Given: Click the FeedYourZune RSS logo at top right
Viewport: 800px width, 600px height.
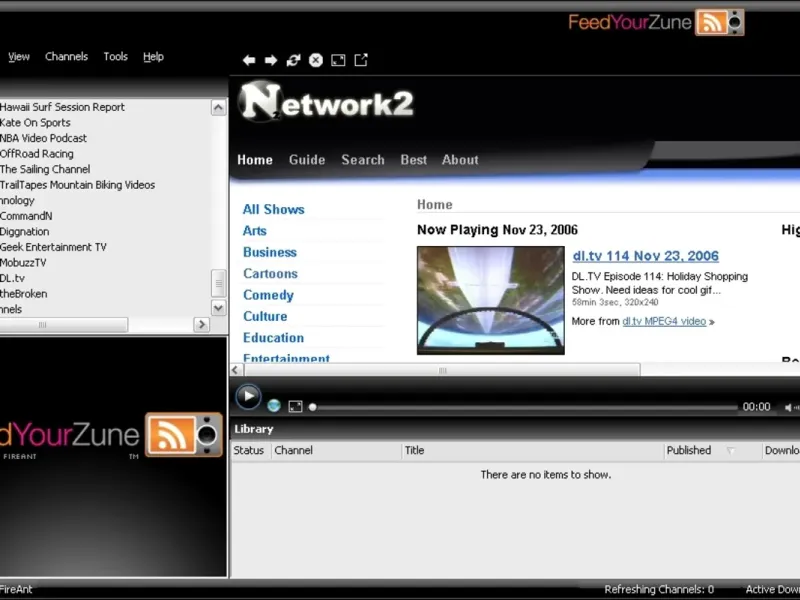Looking at the screenshot, I should [x=656, y=22].
